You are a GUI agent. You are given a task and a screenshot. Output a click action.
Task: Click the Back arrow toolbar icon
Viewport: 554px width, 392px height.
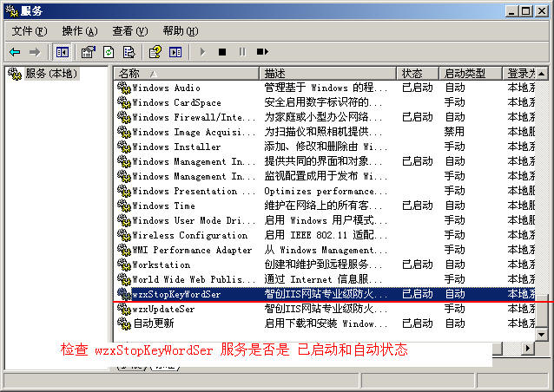pyautogui.click(x=15, y=52)
